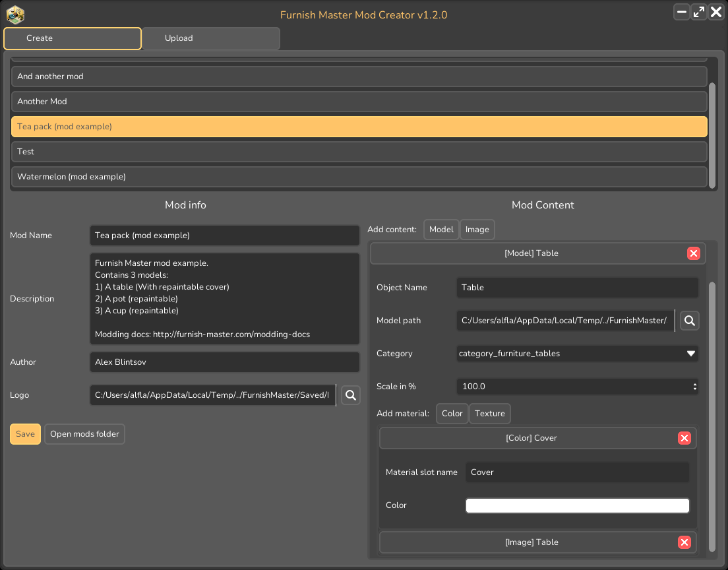Save the mod
The width and height of the screenshot is (728, 570).
tap(25, 434)
